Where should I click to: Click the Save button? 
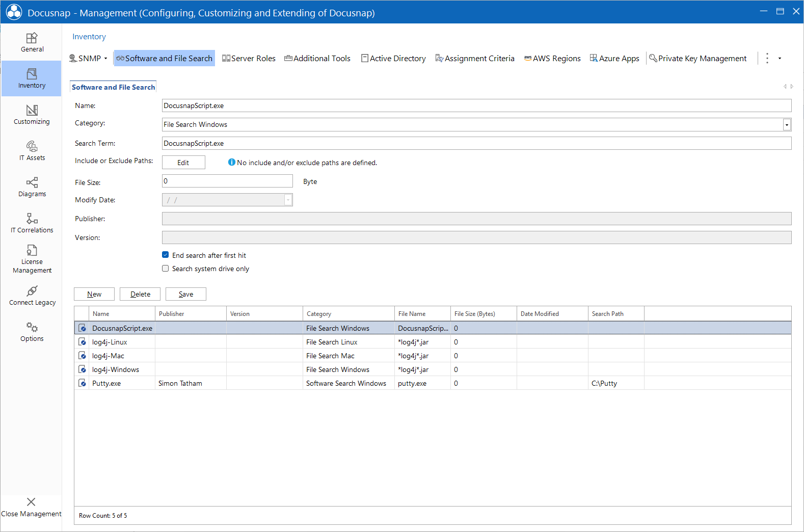coord(186,294)
